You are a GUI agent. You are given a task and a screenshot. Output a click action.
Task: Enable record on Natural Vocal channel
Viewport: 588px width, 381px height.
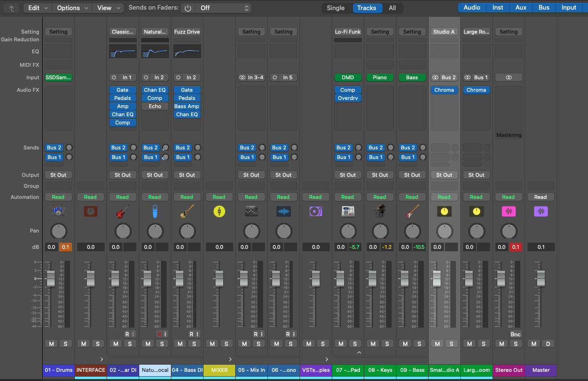tap(159, 334)
